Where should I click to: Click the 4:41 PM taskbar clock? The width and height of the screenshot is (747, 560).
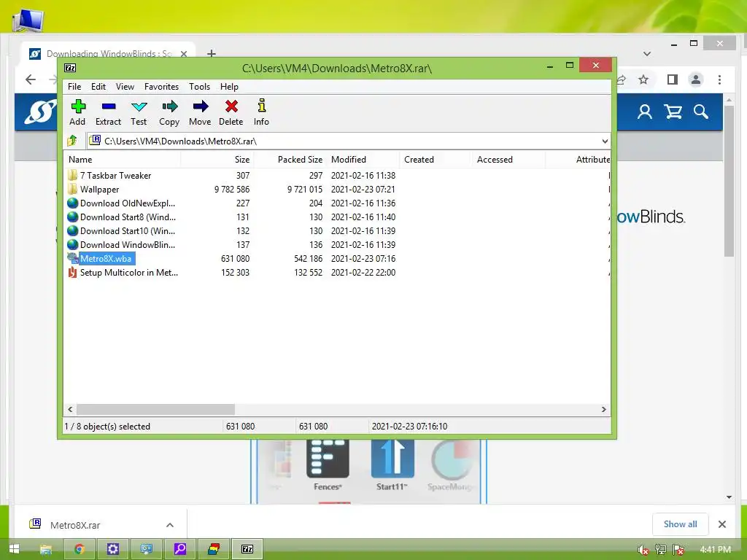[715, 549]
